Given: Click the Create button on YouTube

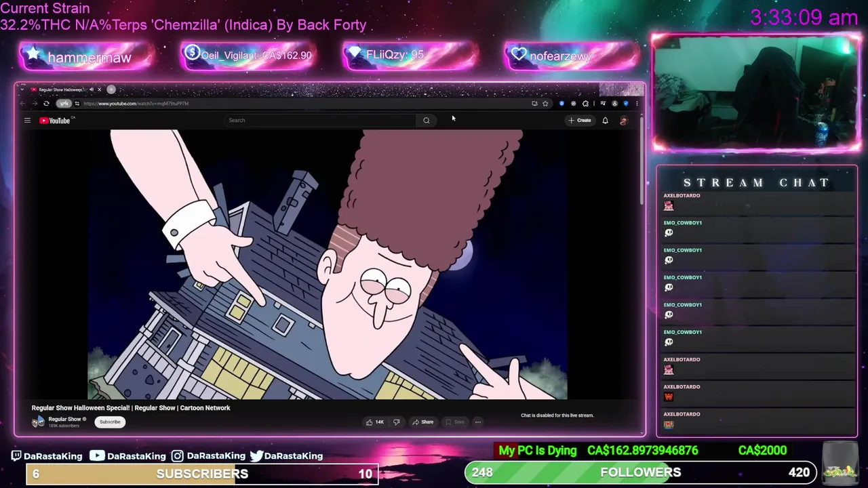Looking at the screenshot, I should 580,121.
